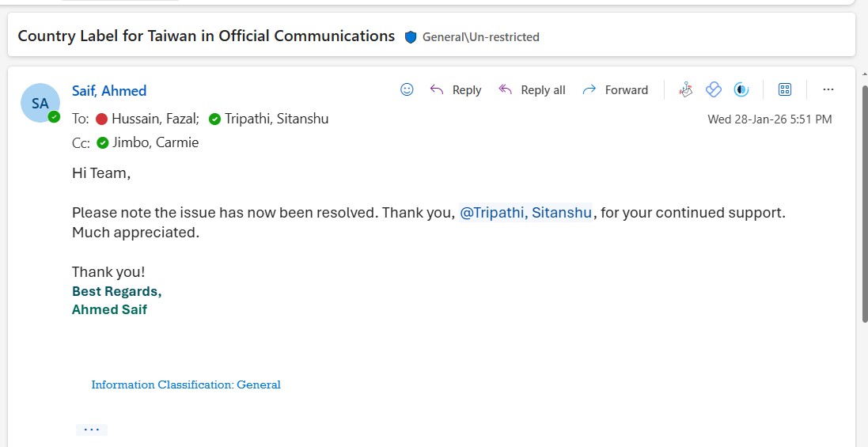Screen dimensions: 868x447
Task: Click the email subject about Taiwan label
Action: tap(206, 36)
